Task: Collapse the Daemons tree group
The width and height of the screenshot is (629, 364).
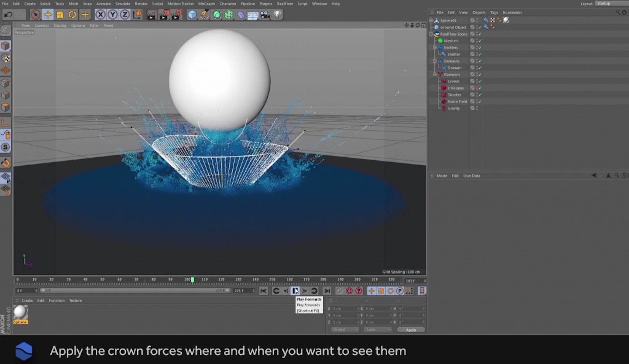Action: click(435, 75)
